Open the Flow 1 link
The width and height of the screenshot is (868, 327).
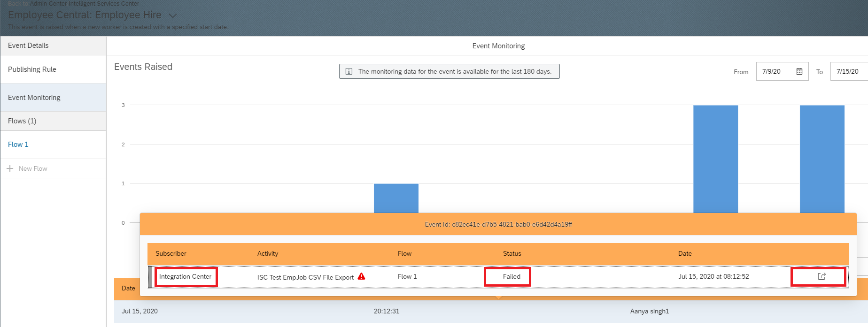pos(18,144)
